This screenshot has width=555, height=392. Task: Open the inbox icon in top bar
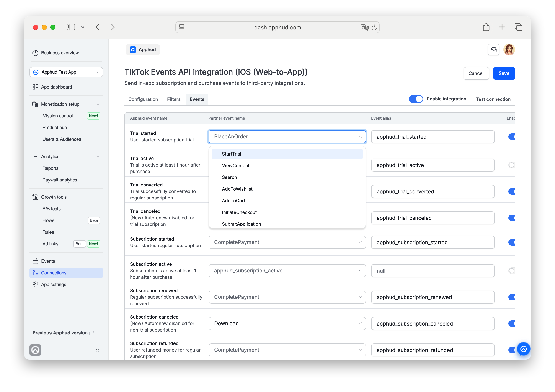coord(493,50)
